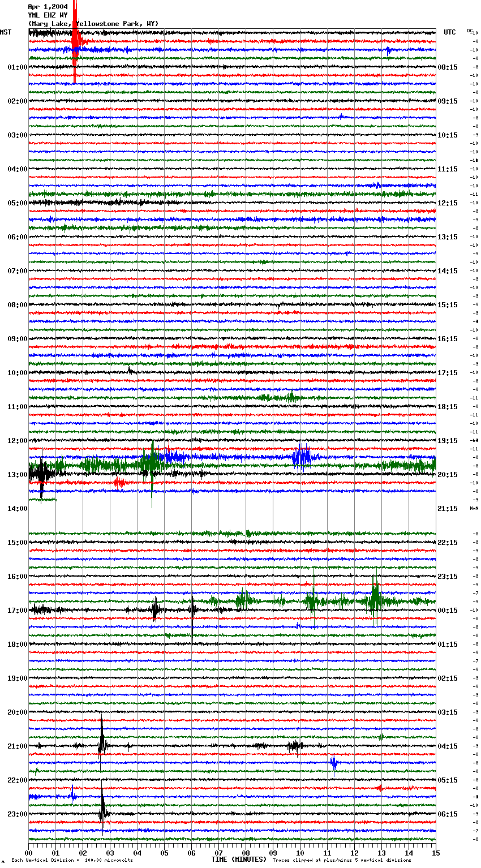Select the "10:00" MST row label

(18, 373)
